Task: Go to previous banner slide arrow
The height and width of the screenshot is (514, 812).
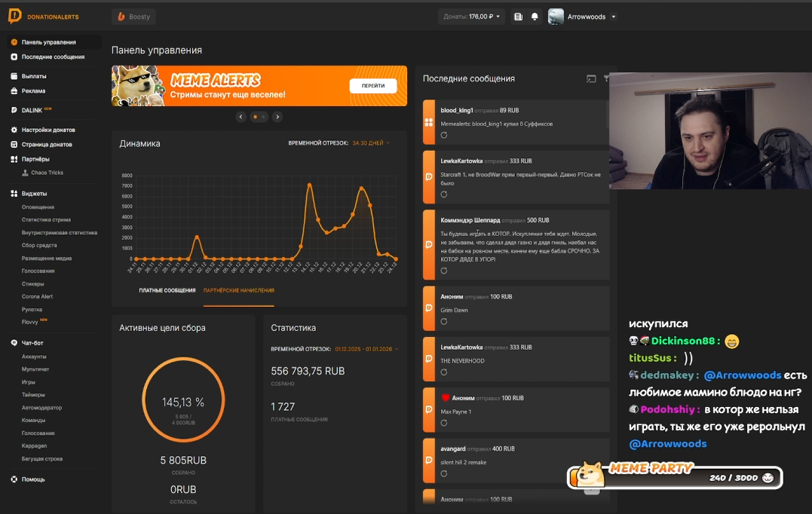Action: 241,117
